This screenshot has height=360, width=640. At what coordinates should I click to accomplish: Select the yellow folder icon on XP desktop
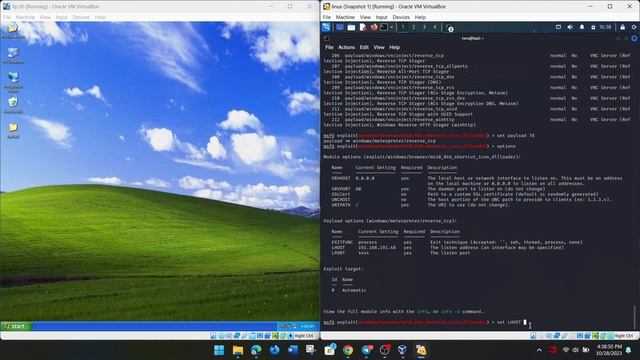[13, 130]
